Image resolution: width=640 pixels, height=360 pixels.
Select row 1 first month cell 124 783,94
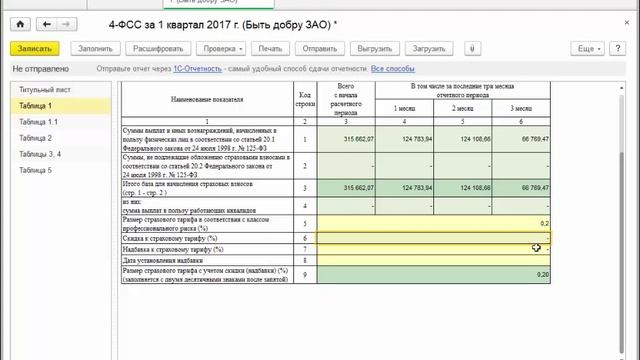404,139
